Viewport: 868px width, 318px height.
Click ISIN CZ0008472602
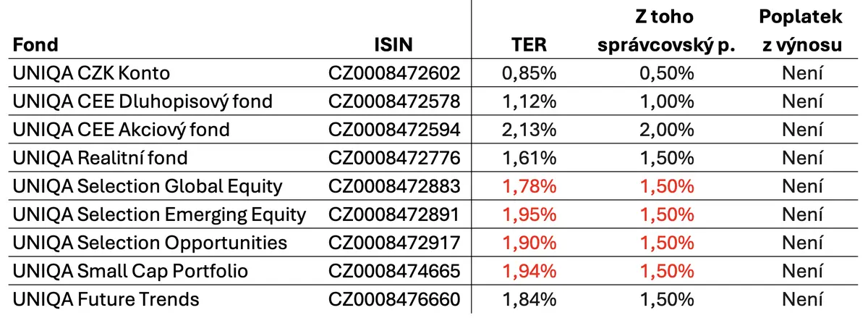(394, 73)
